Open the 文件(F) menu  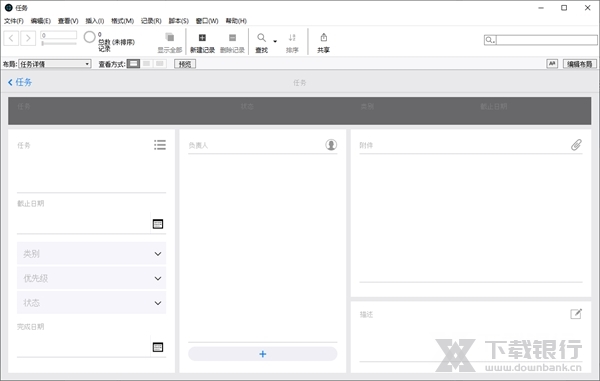click(x=14, y=21)
